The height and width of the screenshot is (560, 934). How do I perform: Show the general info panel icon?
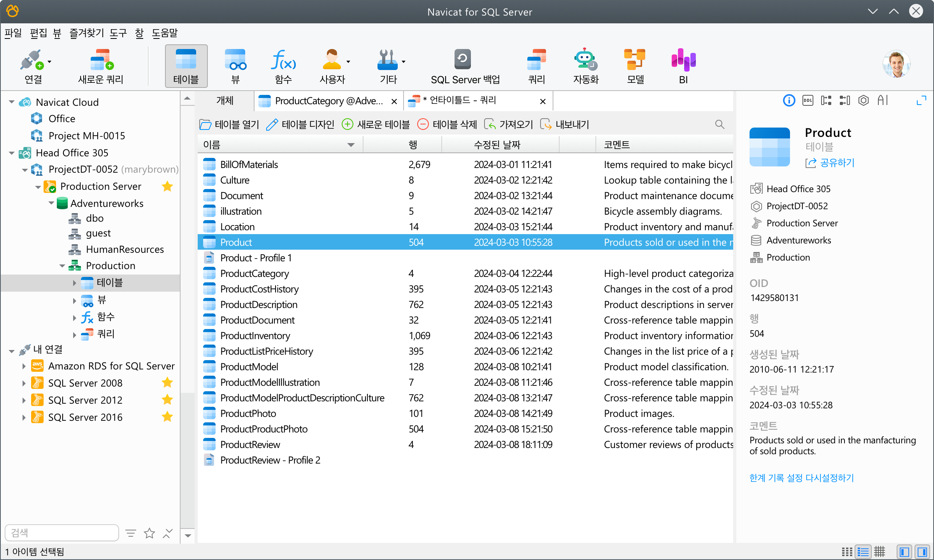[x=789, y=101]
